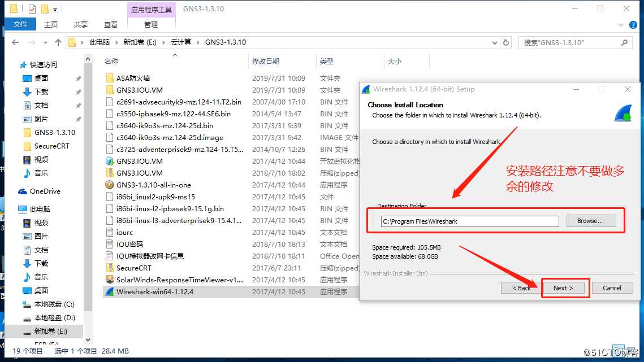This screenshot has height=362, width=644.
Task: Select IOU模拟器改网卡信息 document icon
Action: pyautogui.click(x=110, y=256)
